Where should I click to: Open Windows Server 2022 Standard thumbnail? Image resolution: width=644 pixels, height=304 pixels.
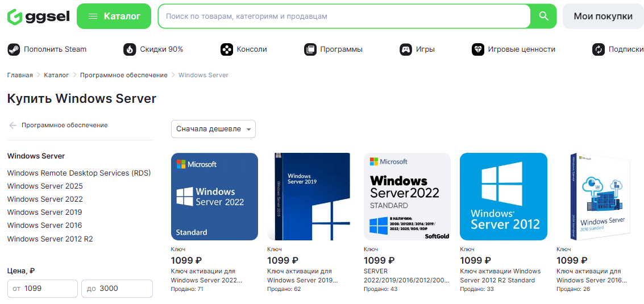214,197
